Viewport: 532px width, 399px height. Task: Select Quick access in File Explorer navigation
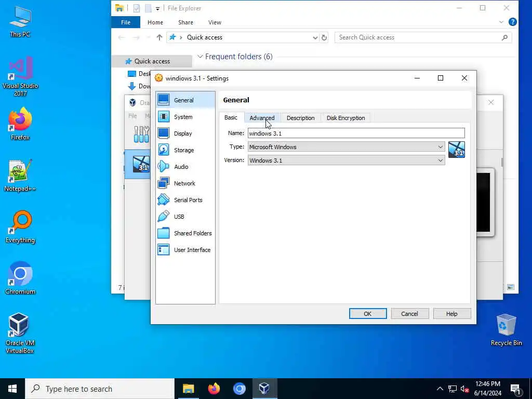coord(152,61)
